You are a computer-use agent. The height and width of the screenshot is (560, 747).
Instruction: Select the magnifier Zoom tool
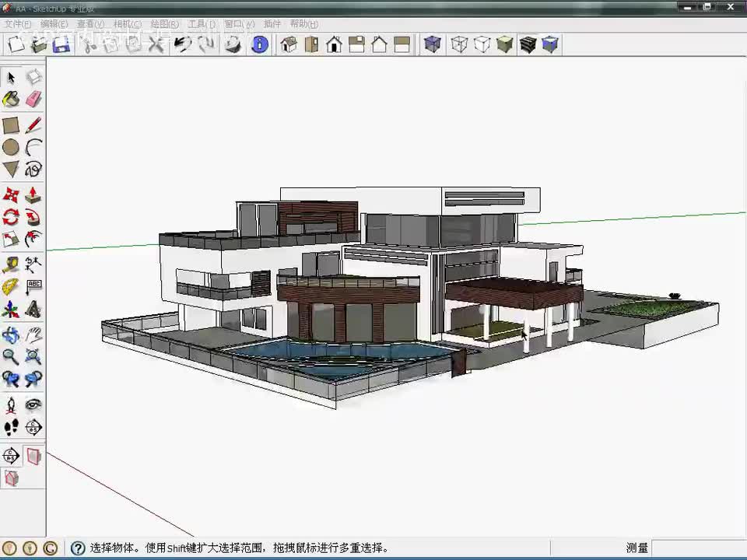coord(11,357)
